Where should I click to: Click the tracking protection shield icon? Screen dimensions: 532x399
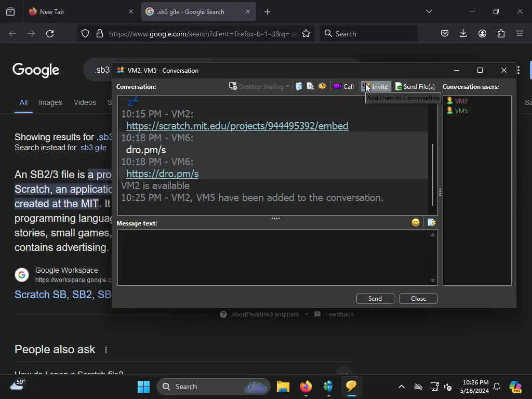coord(85,34)
